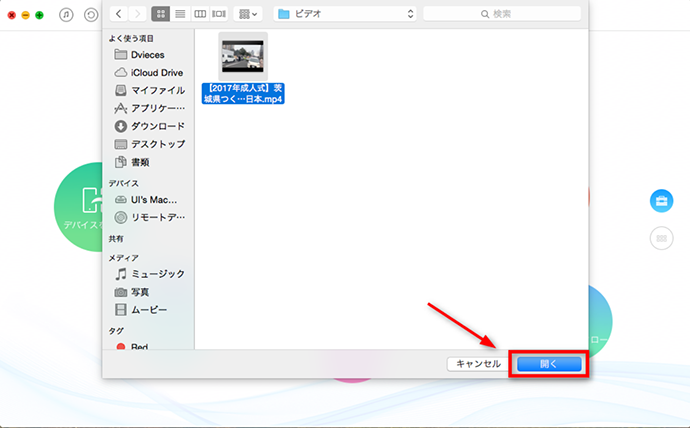Click the ムービー film strip icon
The height and width of the screenshot is (428, 690).
pos(121,310)
